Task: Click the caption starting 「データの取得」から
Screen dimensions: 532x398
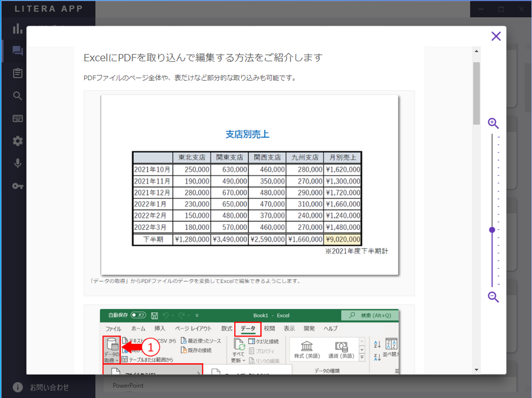Action: coord(196,281)
